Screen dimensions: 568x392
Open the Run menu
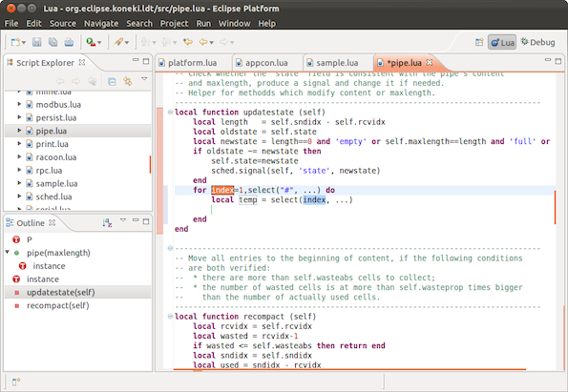coord(203,24)
